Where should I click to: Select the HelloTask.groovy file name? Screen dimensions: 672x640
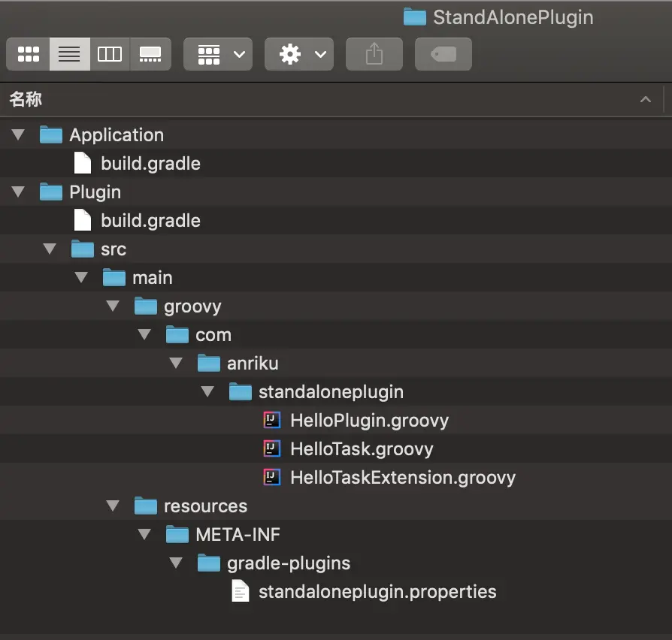[362, 449]
